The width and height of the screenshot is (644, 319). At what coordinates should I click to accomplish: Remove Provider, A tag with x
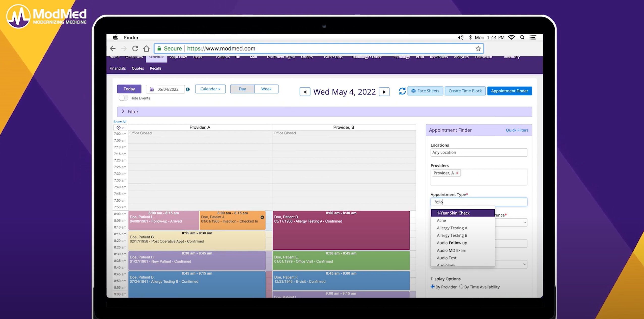457,173
